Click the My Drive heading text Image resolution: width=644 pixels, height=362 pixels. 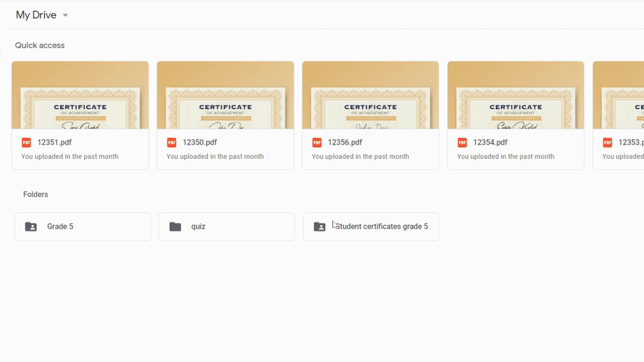[36, 15]
